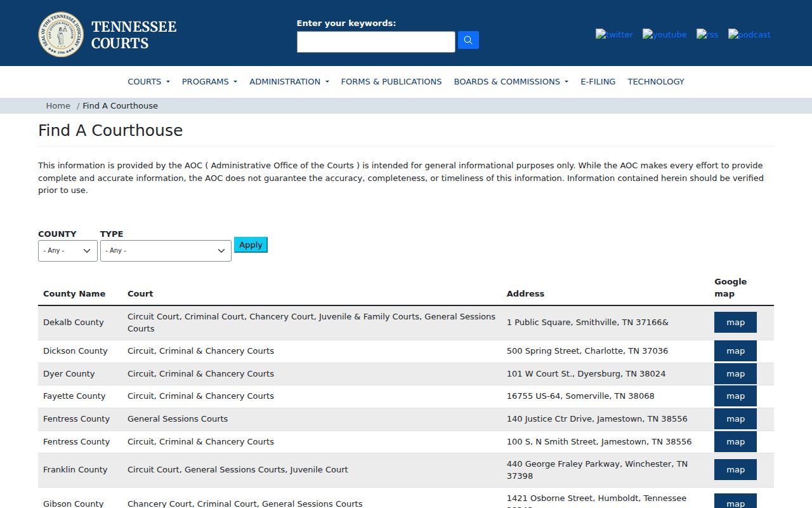Screen dimensions: 812x508
Task: Click the Tennessee Courts seal logo
Action: [x=61, y=34]
